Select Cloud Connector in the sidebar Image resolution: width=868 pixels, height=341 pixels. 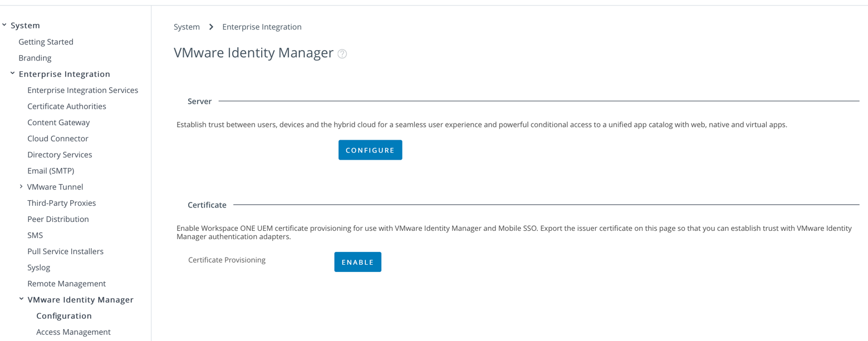point(57,138)
